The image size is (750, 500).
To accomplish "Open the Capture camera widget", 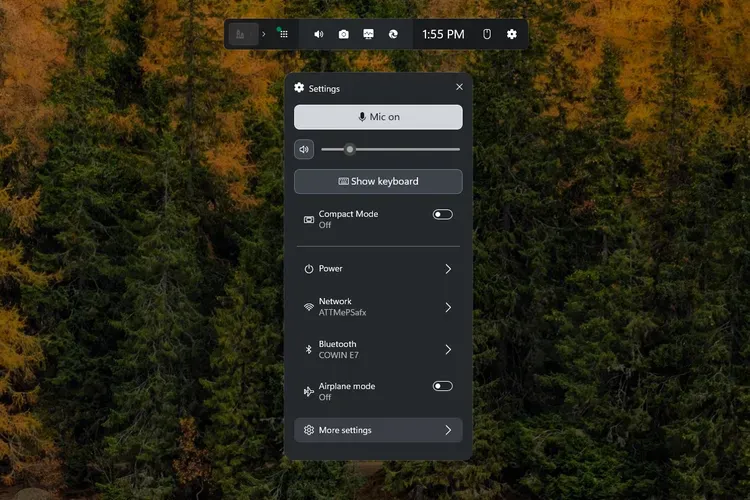I will click(344, 34).
